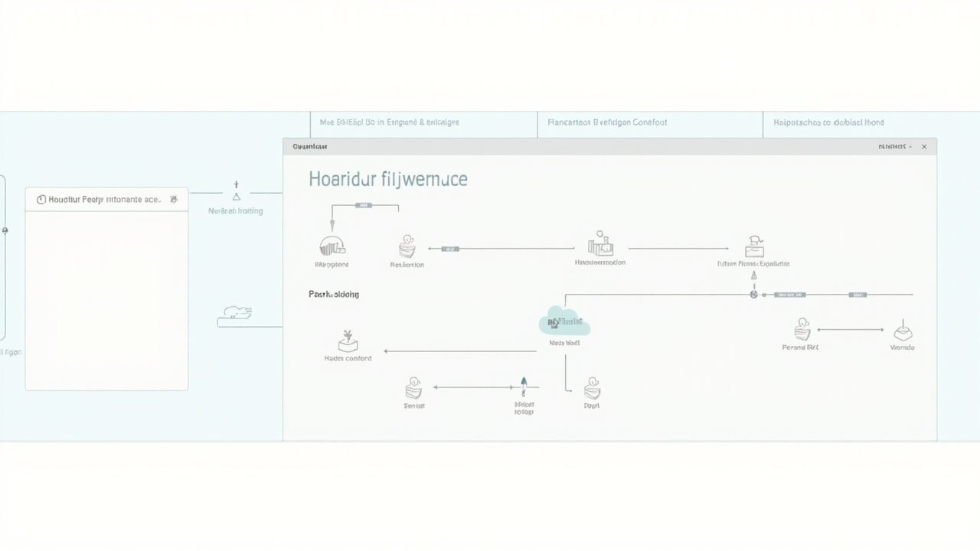Click the printer box icon above Expiation label

pyautogui.click(x=754, y=246)
